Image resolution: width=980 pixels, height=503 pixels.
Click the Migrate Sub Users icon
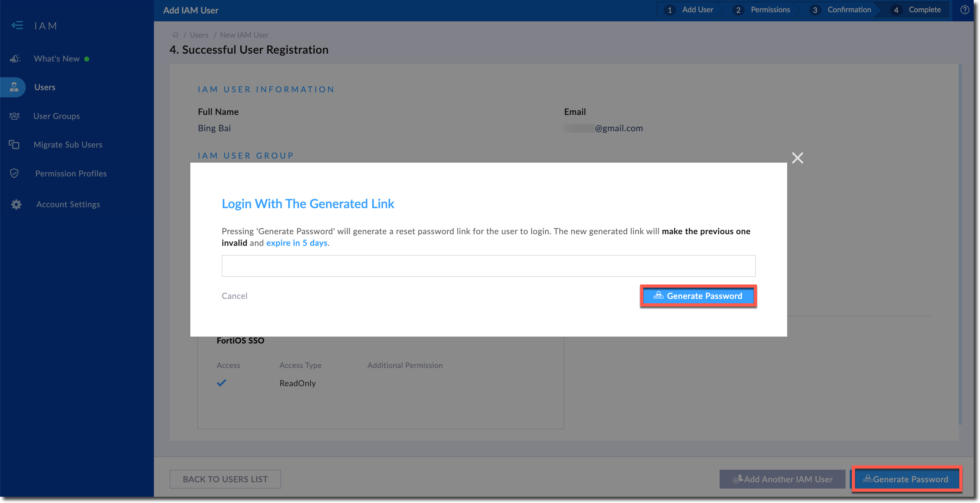click(14, 144)
